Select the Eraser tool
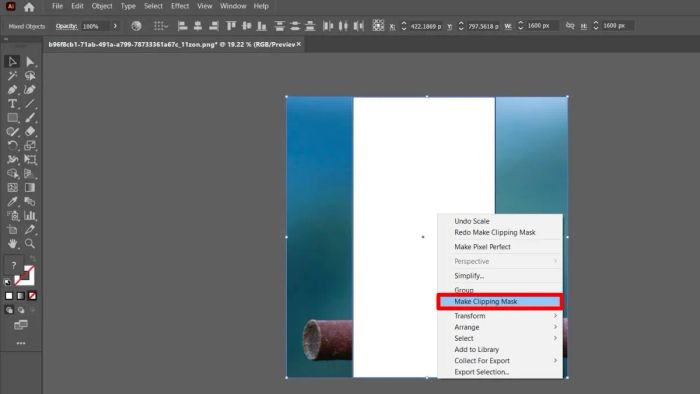700x394 pixels. click(30, 132)
